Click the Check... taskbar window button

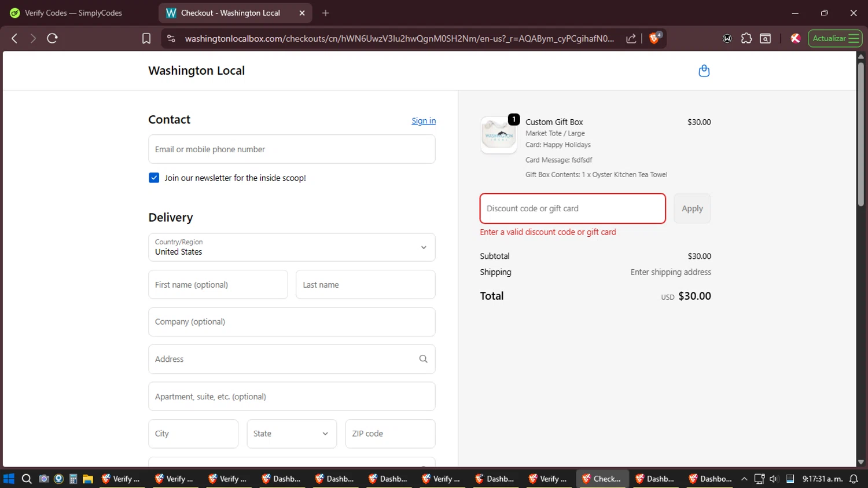[x=602, y=479]
